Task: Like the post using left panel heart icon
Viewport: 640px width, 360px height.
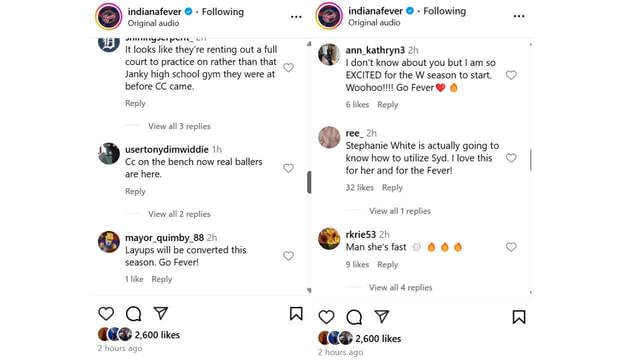Action: 106,313
